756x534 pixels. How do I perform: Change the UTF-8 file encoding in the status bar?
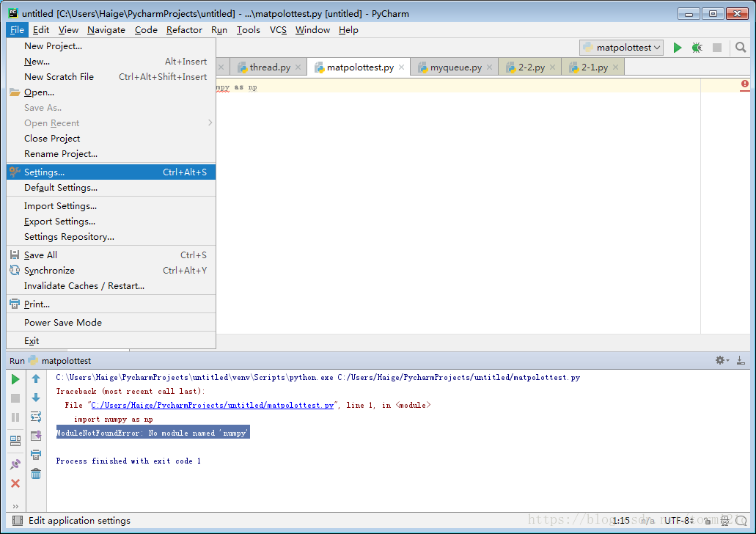(680, 521)
